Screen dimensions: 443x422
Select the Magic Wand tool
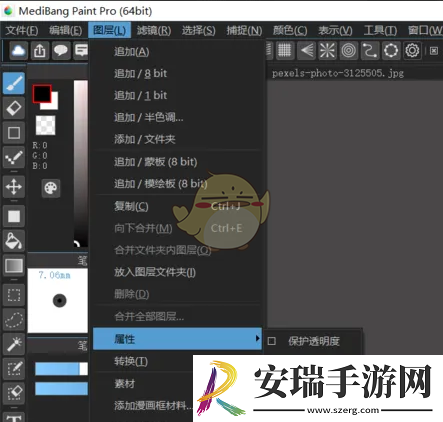point(14,344)
